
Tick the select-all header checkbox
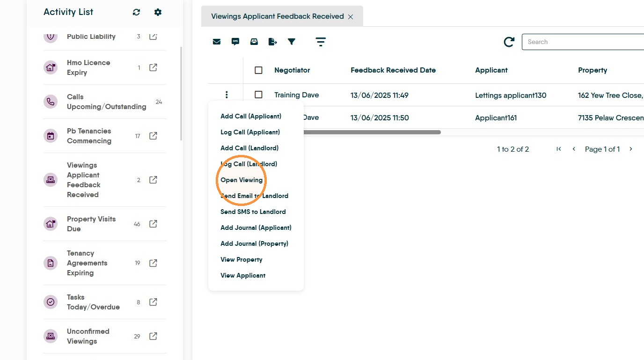(x=258, y=70)
